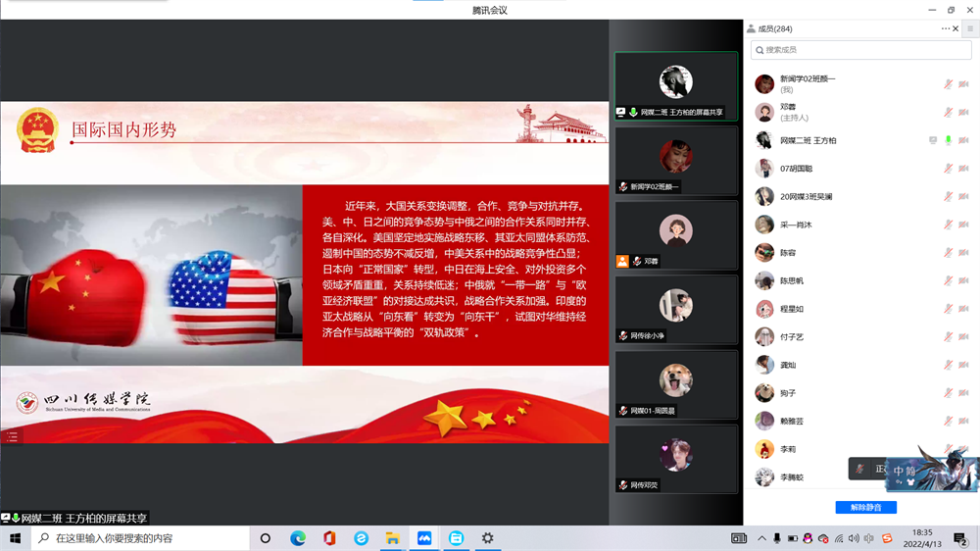Open the members panel more options (…)

pyautogui.click(x=946, y=28)
